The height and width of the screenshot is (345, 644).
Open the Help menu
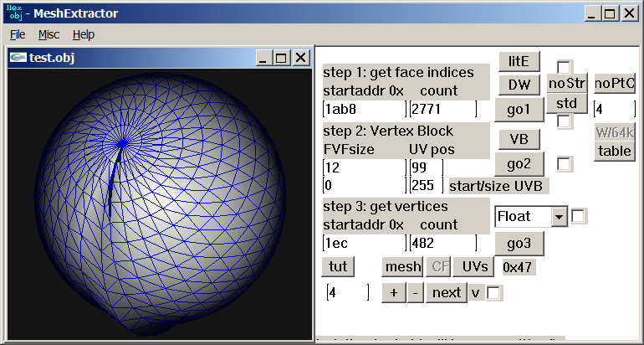pos(84,34)
